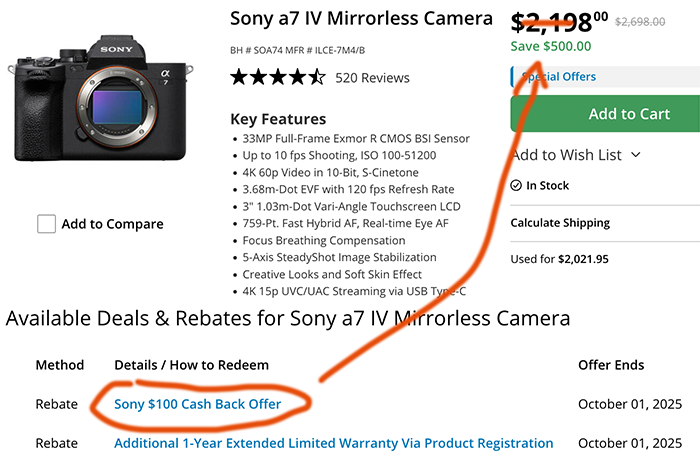Screen dimensions: 700x458
Task: Click the Sony a7 IV camera product image
Action: (101, 98)
